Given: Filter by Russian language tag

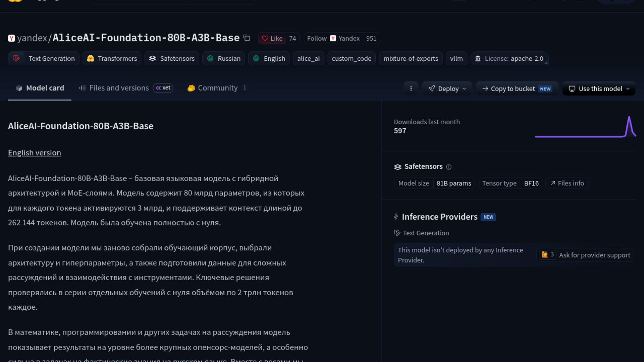Looking at the screenshot, I should pyautogui.click(x=224, y=59).
